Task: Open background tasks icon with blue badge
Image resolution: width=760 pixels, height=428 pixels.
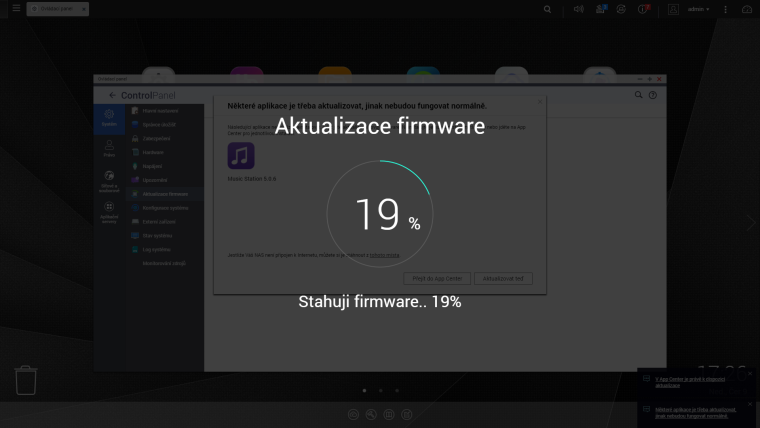Action: coord(601,9)
